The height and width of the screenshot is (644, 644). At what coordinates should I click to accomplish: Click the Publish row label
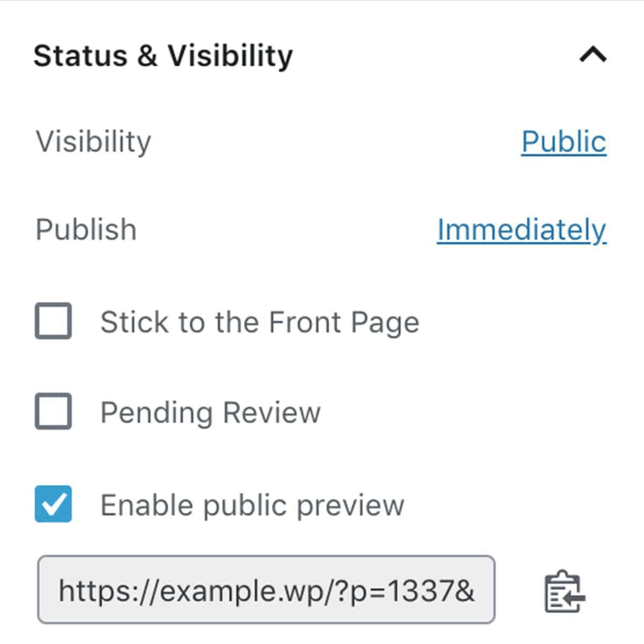click(86, 230)
